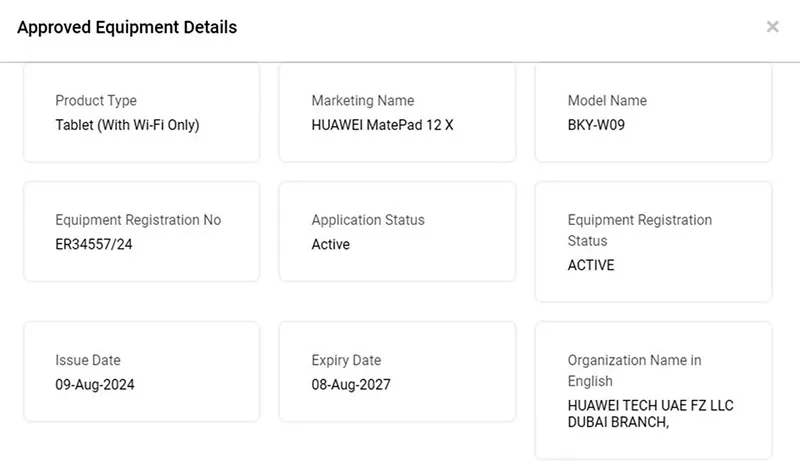Close the Approved Equipment Details dialog

click(772, 27)
